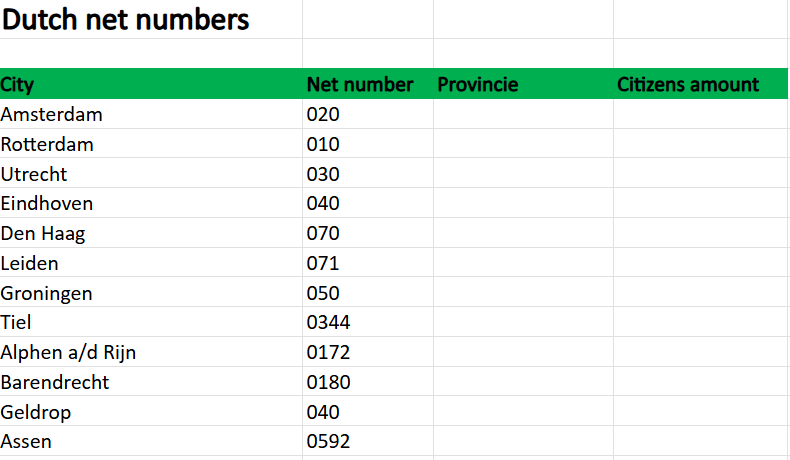Select the Utrecht cell
This screenshot has width=790, height=460.
(x=151, y=173)
